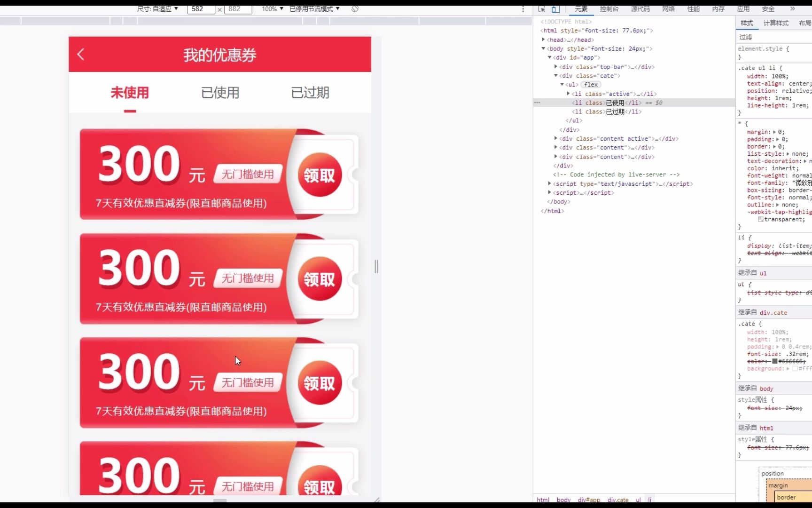Click the second coupon's 领取 button
Screen dimensions: 812x508
pyautogui.click(x=320, y=279)
